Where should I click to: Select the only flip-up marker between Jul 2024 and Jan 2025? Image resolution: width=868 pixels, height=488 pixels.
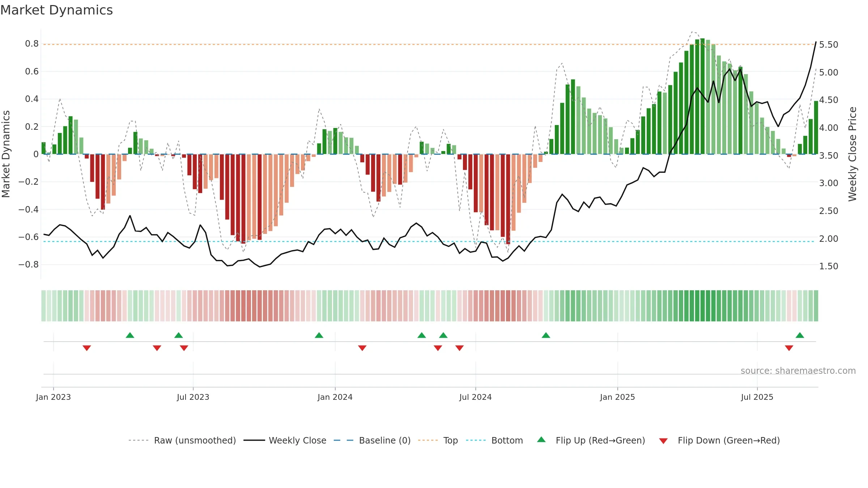pyautogui.click(x=546, y=335)
